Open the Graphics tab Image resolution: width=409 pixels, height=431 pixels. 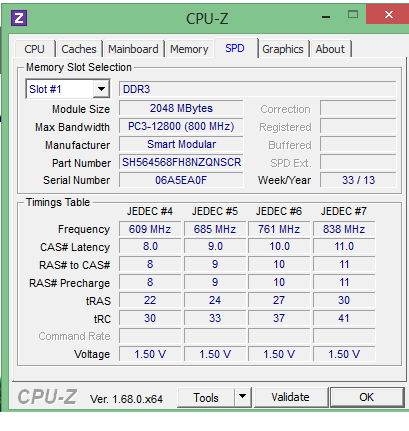click(x=283, y=49)
